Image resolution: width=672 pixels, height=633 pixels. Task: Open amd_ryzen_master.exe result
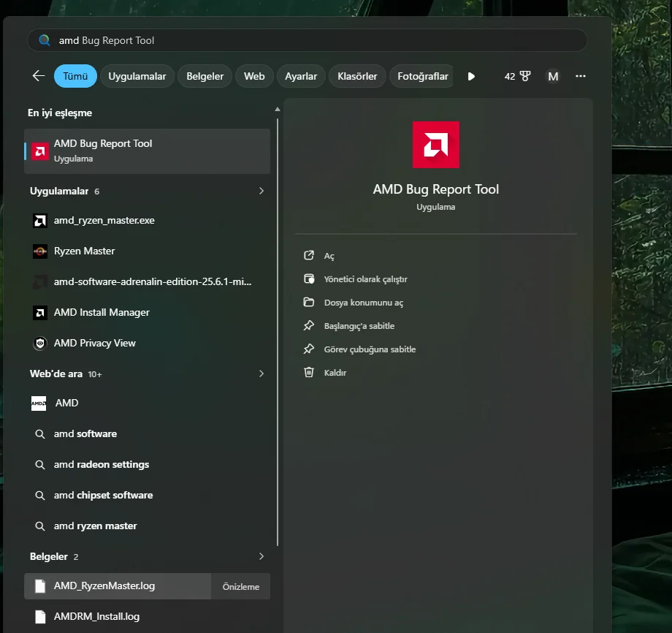click(147, 221)
